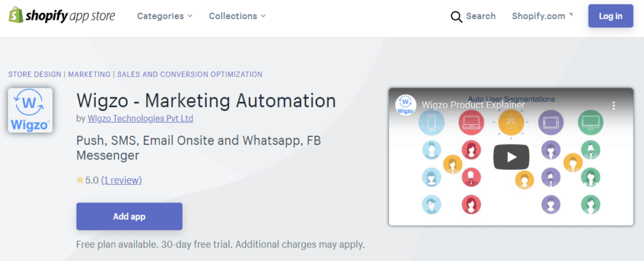The height and width of the screenshot is (261, 644).
Task: Play the Wigzo Product Explainer video
Action: [511, 157]
